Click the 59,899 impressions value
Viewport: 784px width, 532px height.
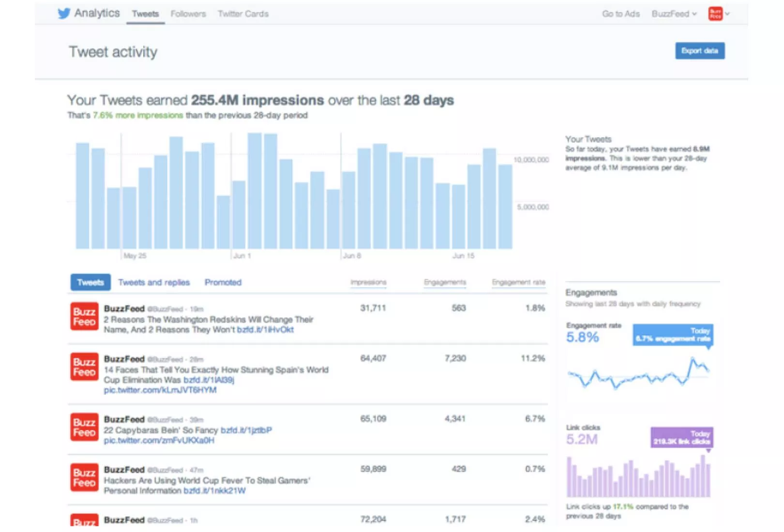[373, 469]
